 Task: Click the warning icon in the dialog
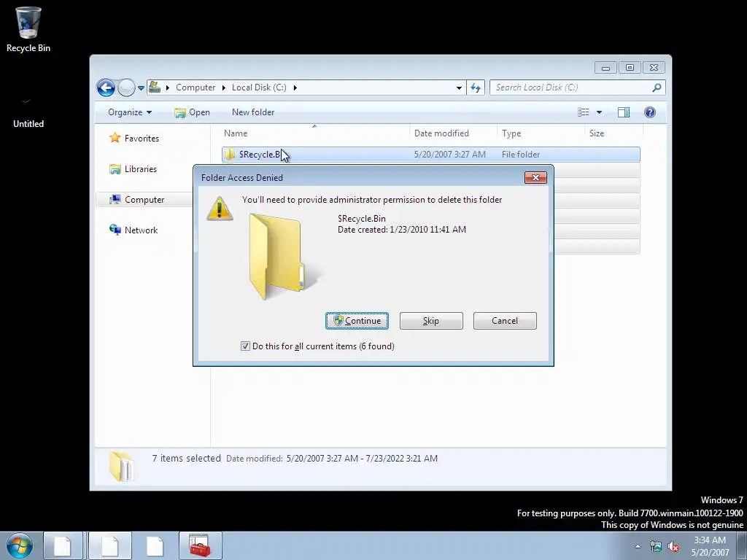point(220,208)
